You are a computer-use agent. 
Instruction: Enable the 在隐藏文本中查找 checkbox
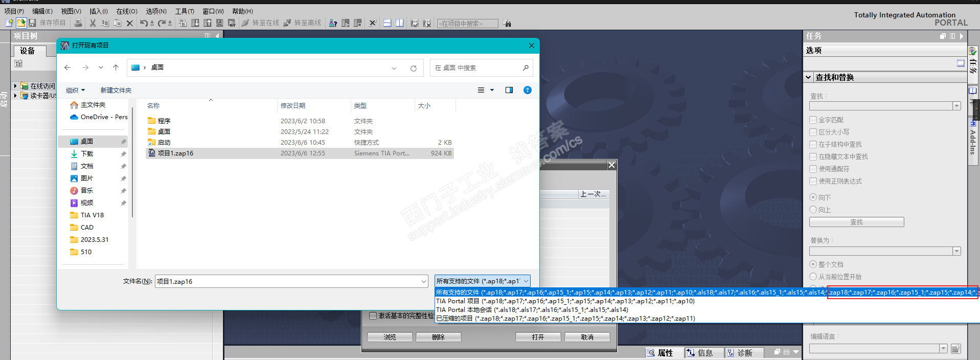[813, 156]
